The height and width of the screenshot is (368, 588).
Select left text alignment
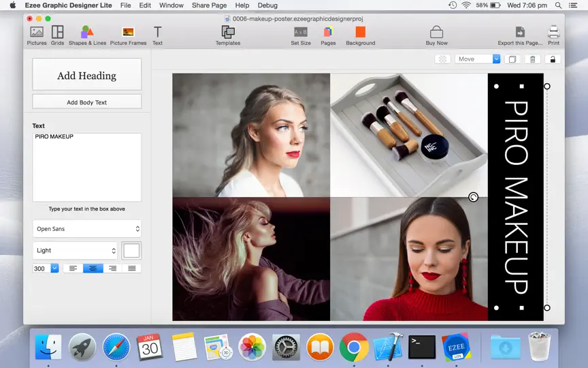point(73,269)
